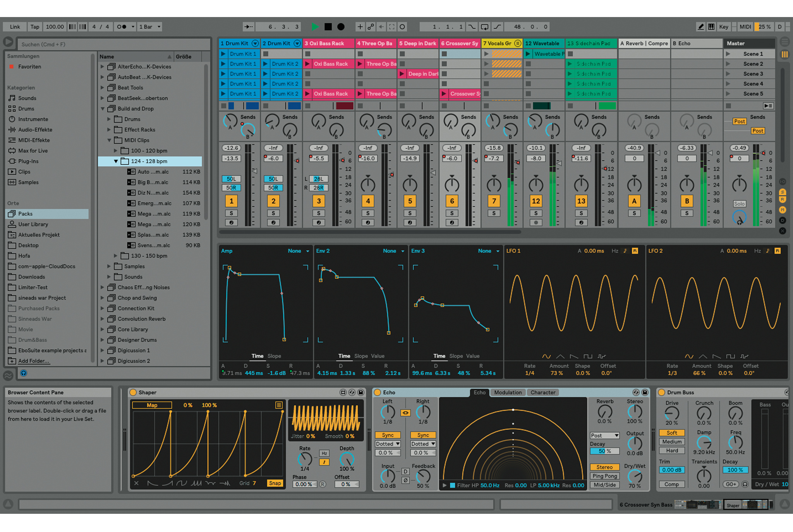Click Shaper's save preset icon
This screenshot has width=793, height=532.
360,392
